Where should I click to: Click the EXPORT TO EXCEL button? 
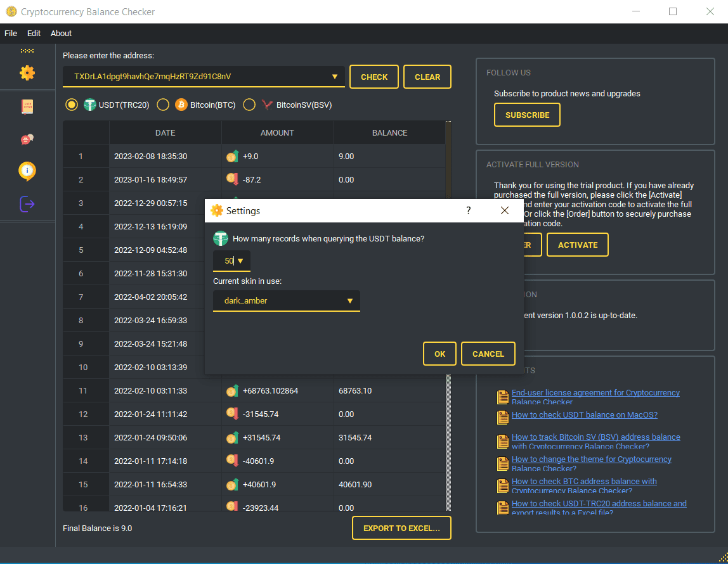[401, 527]
